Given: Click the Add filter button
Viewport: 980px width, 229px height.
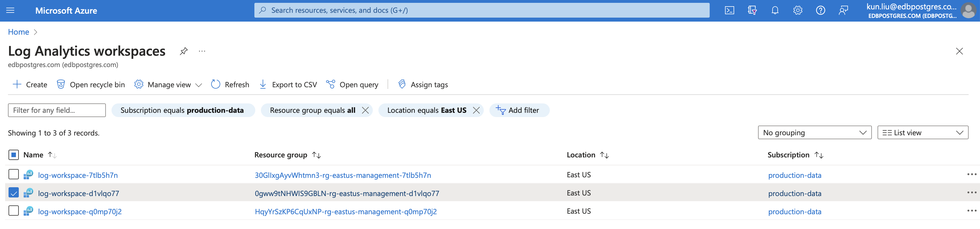Looking at the screenshot, I should click(x=519, y=110).
